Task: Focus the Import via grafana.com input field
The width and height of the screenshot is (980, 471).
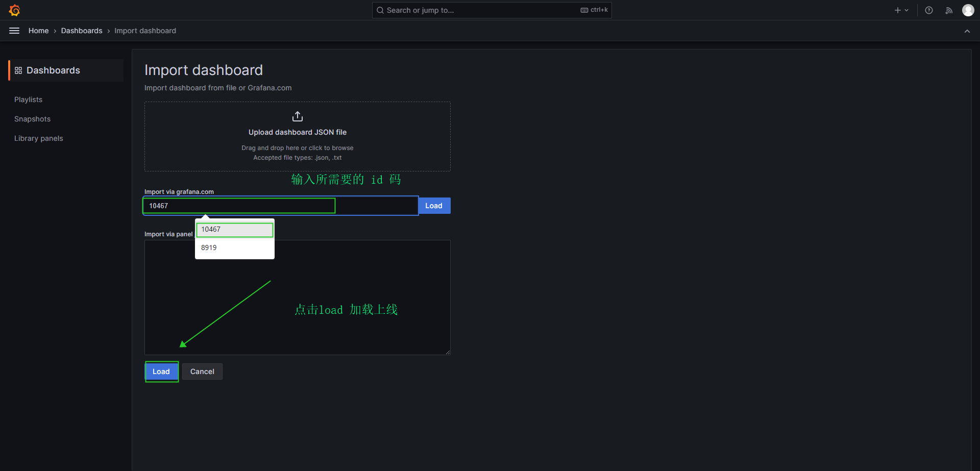Action: tap(281, 206)
